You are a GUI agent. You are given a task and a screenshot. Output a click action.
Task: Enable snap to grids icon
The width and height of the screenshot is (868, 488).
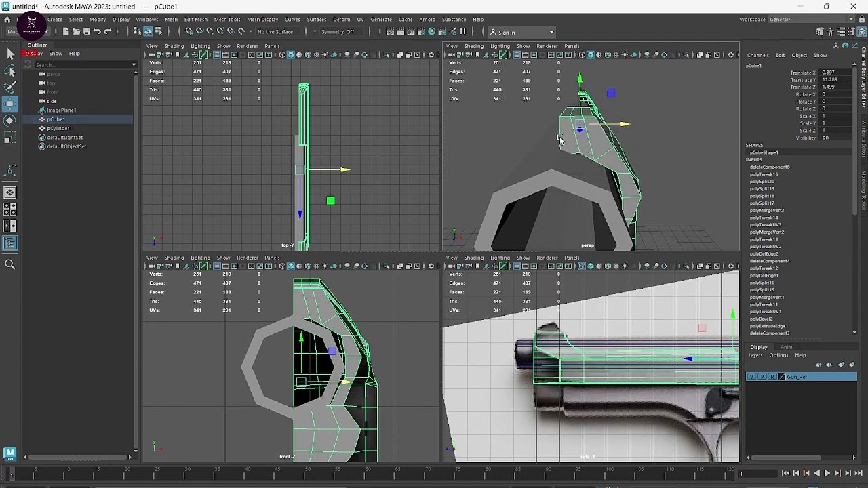189,32
